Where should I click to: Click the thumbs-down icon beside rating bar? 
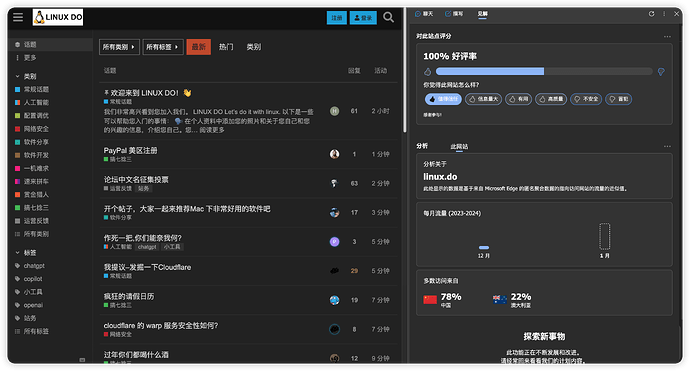point(661,71)
